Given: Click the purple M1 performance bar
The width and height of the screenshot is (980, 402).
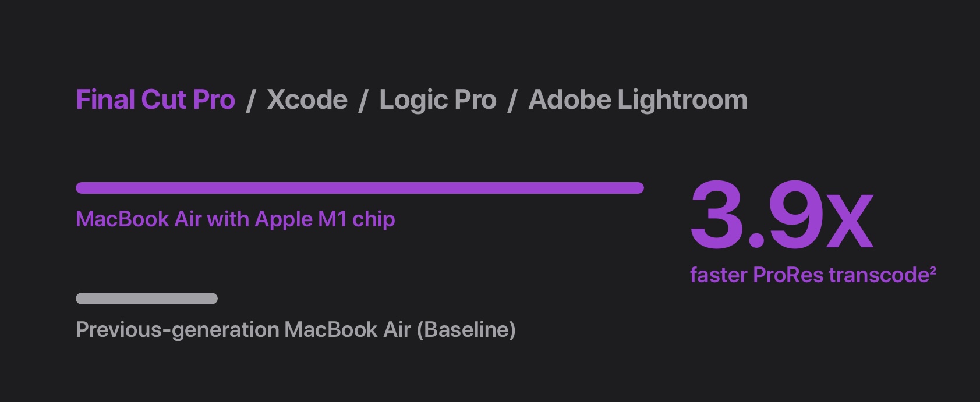Looking at the screenshot, I should click(x=360, y=187).
